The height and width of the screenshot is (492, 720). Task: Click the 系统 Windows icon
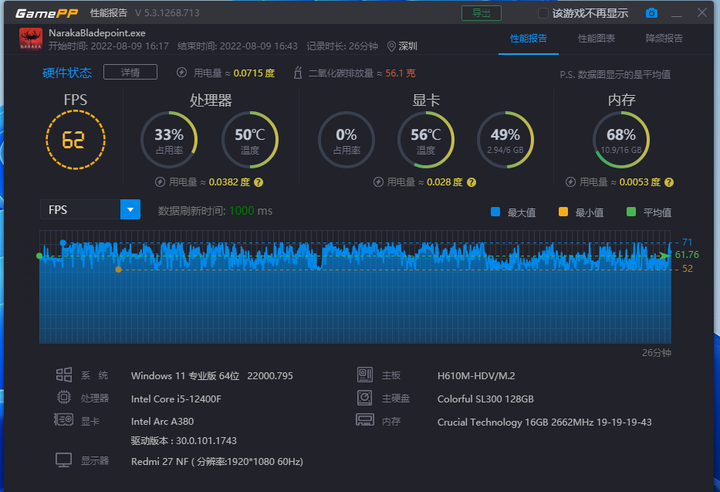tap(64, 375)
